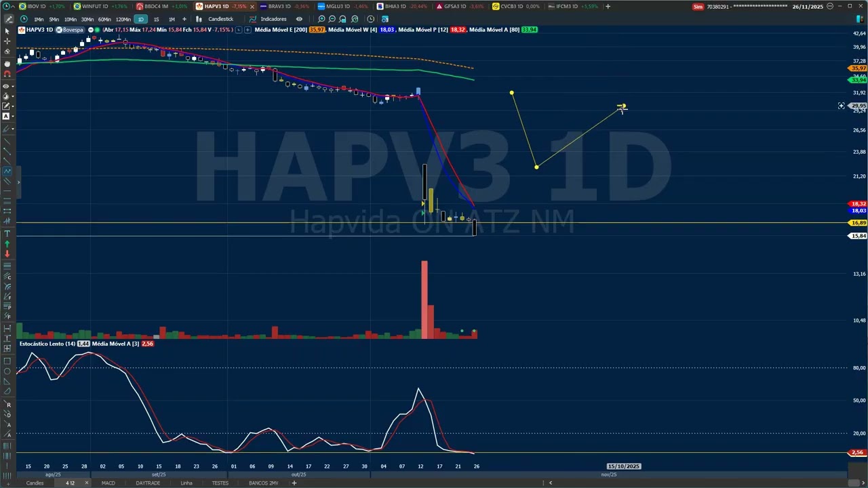Switch to the IFCM3 1D tab

point(573,6)
